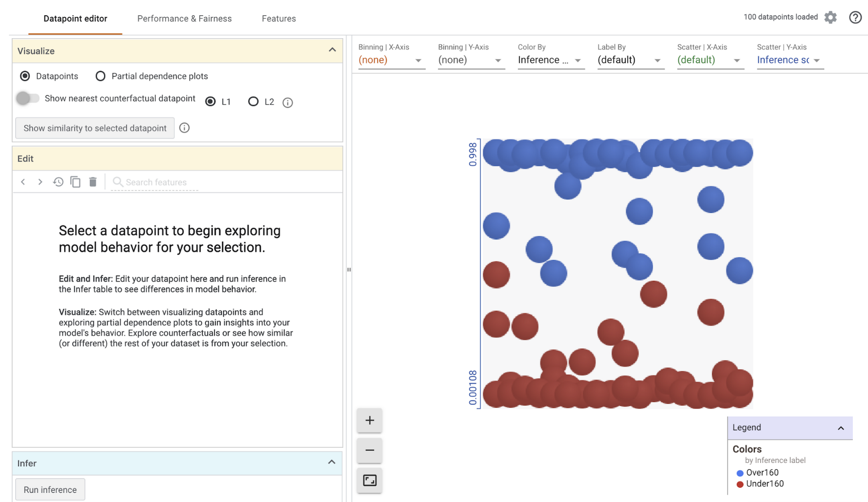
Task: Expand the Label By default dropdown
Action: [x=658, y=59]
